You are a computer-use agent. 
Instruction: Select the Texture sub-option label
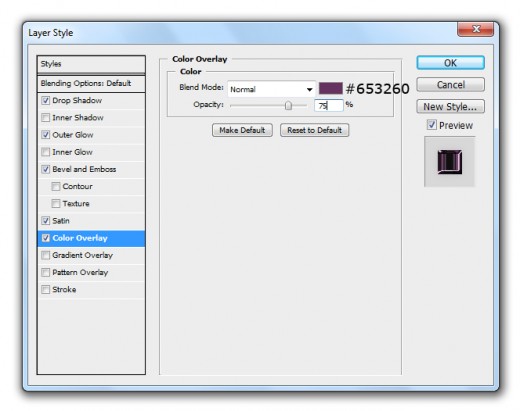click(76, 204)
